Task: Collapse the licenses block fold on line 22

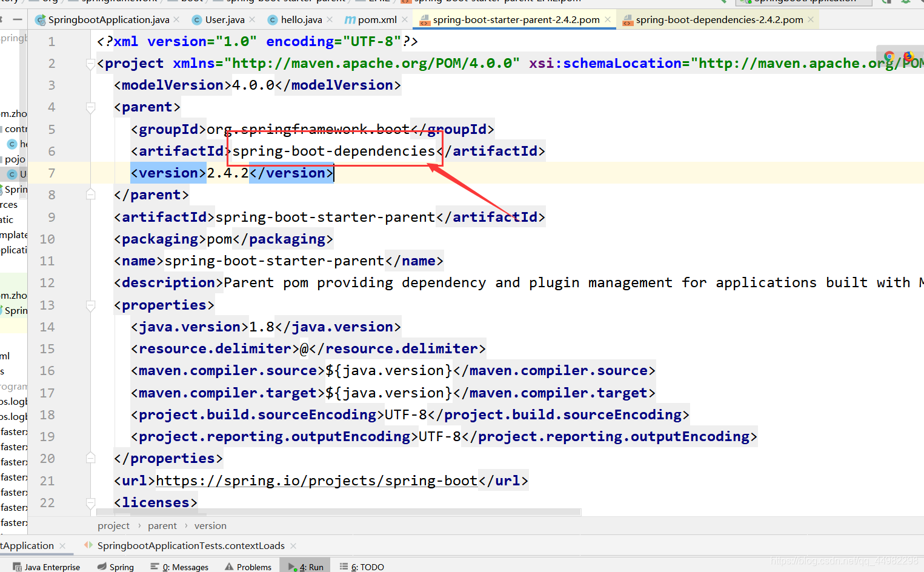Action: click(x=91, y=502)
